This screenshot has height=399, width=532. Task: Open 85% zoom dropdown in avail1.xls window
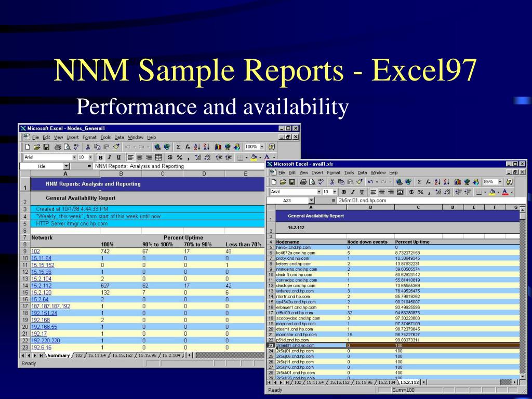(x=500, y=182)
